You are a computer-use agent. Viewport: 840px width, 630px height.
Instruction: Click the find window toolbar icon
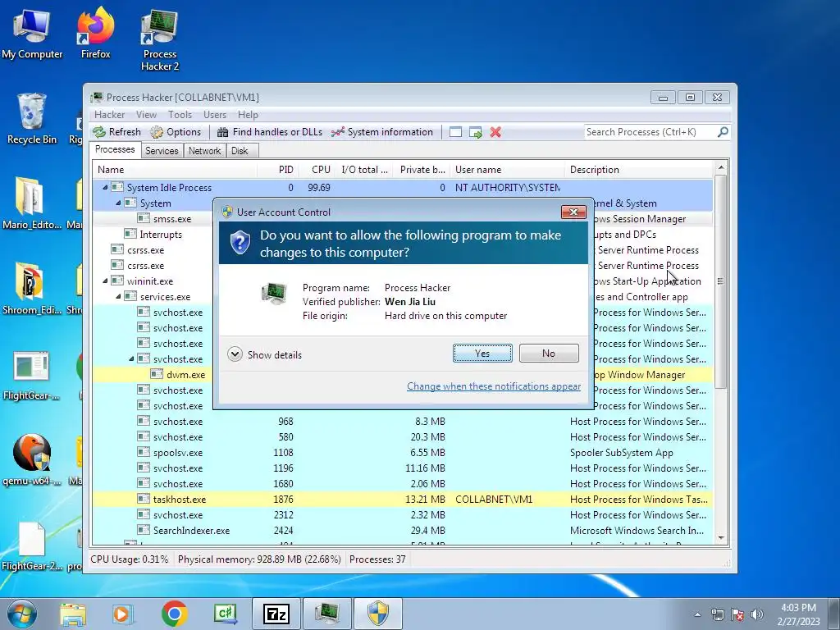[x=455, y=132]
